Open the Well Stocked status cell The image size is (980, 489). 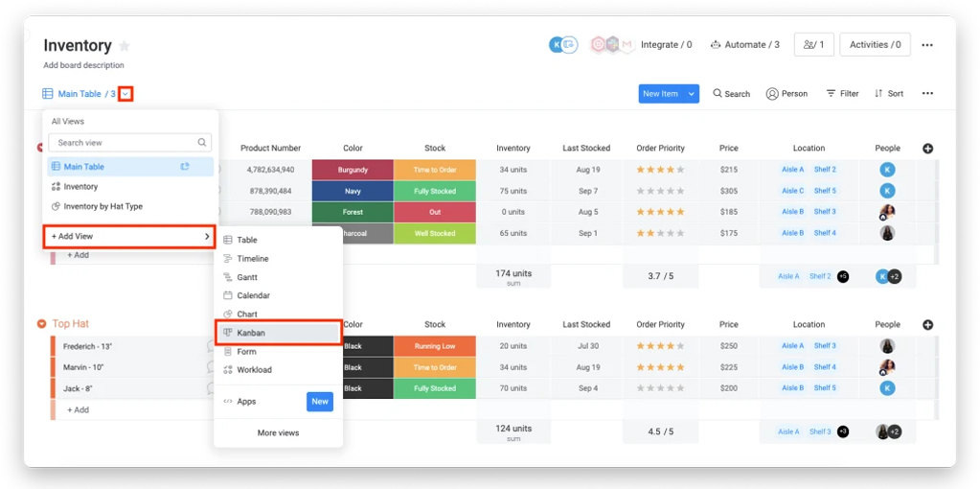(435, 233)
